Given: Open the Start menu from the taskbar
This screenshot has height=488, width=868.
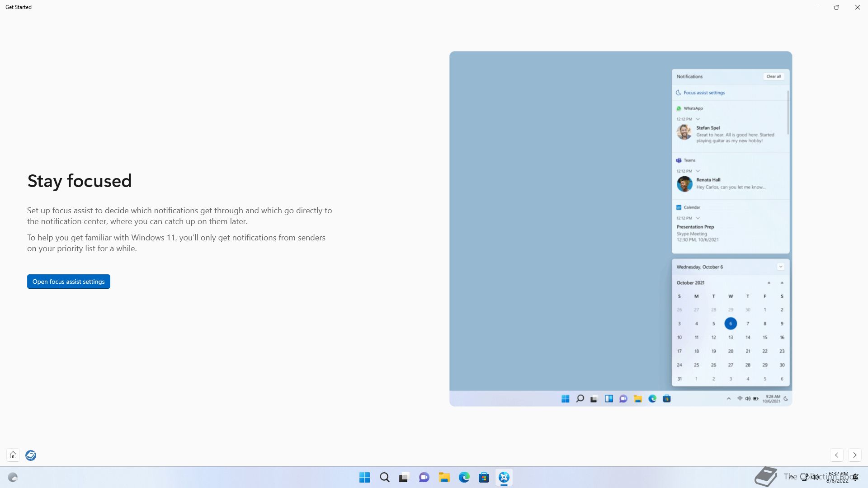Looking at the screenshot, I should click(x=364, y=477).
